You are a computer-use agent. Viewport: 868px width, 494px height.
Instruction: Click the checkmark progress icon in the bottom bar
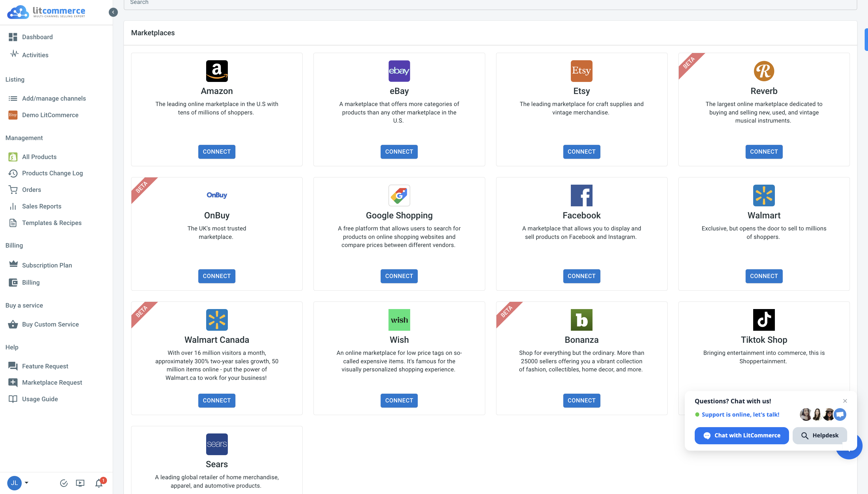[x=64, y=483]
